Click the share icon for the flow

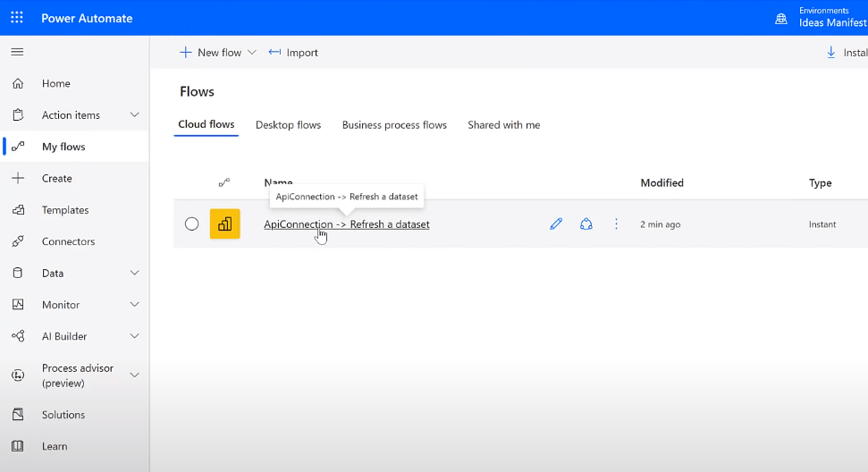tap(586, 224)
